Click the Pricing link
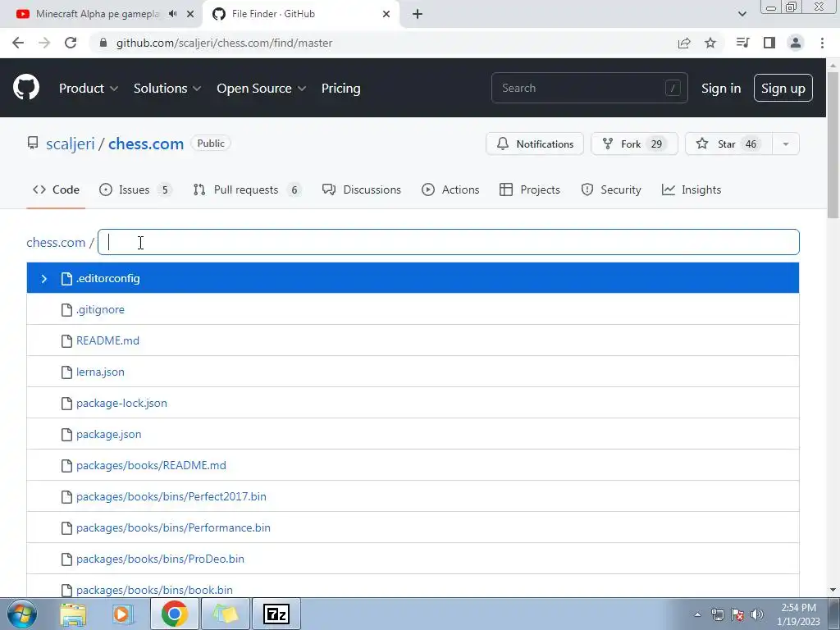The width and height of the screenshot is (840, 630). [340, 89]
